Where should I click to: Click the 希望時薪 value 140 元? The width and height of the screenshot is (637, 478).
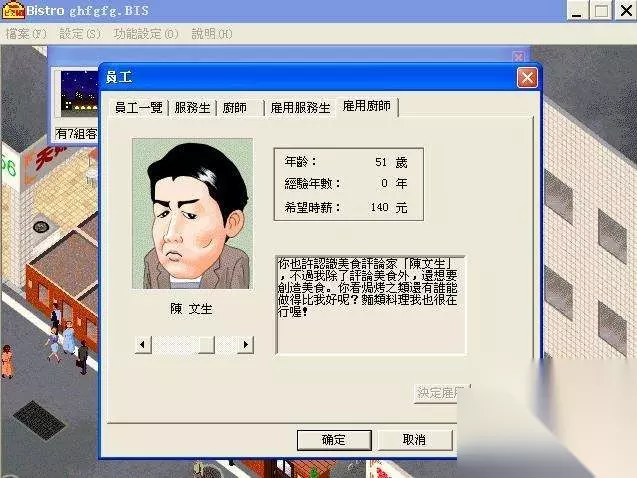[x=389, y=208]
